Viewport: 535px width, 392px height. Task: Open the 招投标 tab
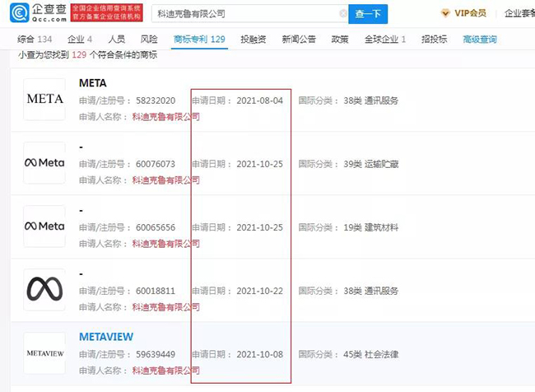[x=434, y=39]
